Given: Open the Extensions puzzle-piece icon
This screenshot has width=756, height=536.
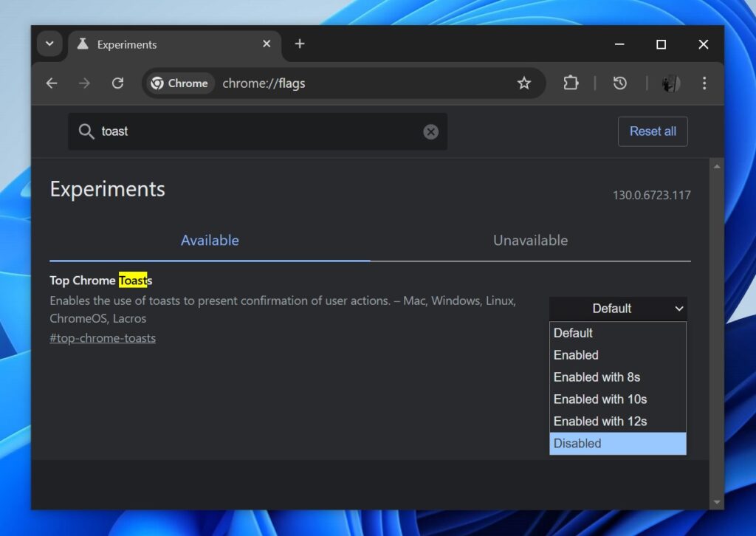Looking at the screenshot, I should click(x=571, y=83).
